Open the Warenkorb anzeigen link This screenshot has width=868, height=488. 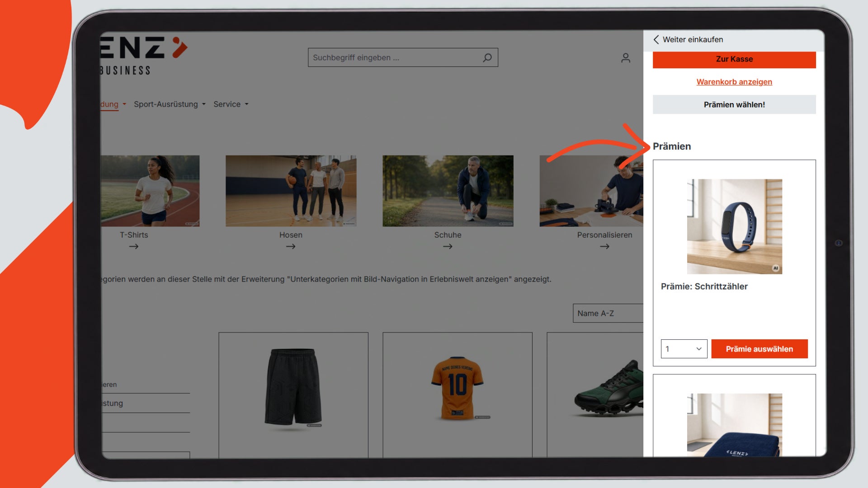tap(734, 82)
